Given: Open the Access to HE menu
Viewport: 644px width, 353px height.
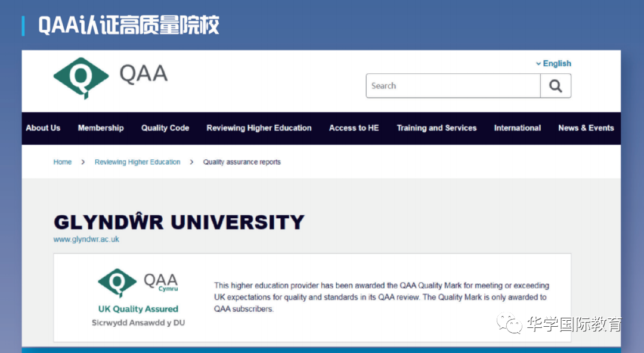Looking at the screenshot, I should pyautogui.click(x=354, y=128).
